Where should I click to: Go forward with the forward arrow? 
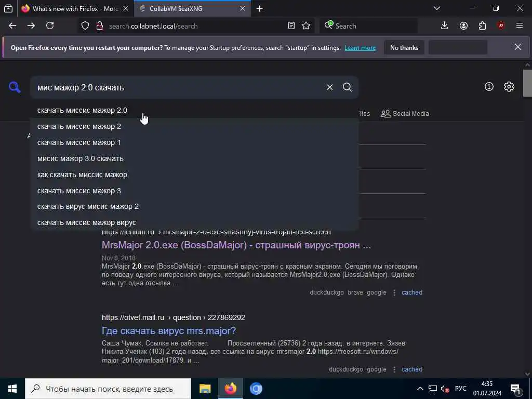[31, 26]
